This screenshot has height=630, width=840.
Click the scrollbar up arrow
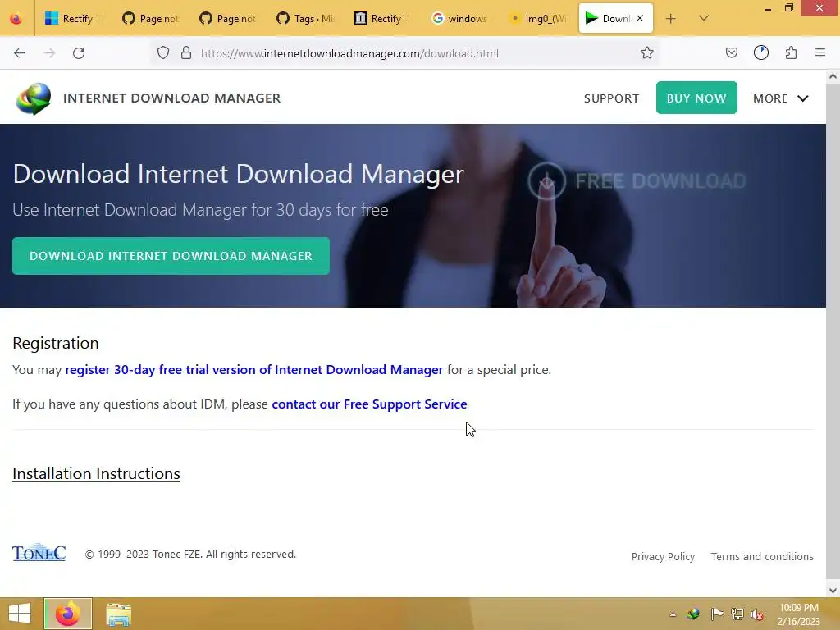[833, 76]
